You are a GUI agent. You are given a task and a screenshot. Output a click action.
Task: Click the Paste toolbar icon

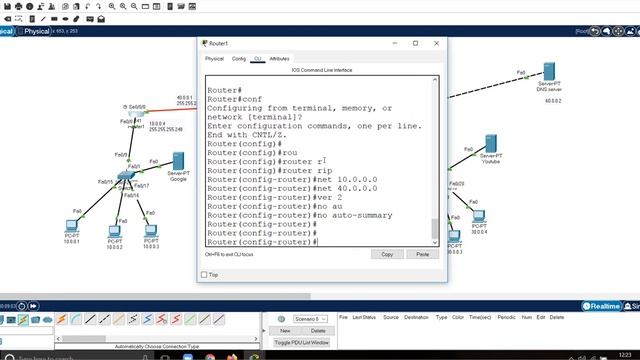(x=76, y=7)
